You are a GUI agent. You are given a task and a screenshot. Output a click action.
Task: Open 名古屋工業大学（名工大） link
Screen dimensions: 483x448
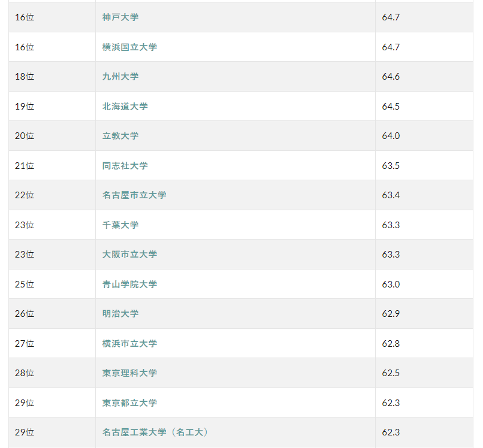(155, 432)
